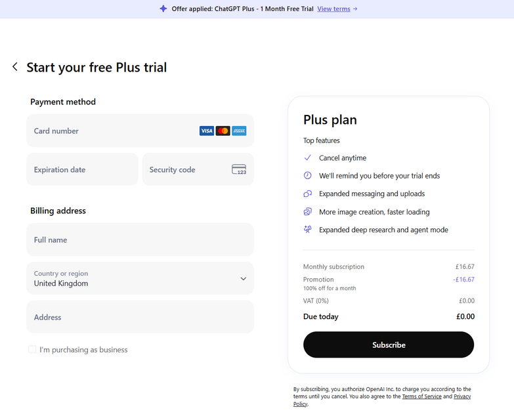Click into the Full name field
This screenshot has width=514, height=420.
140,240
